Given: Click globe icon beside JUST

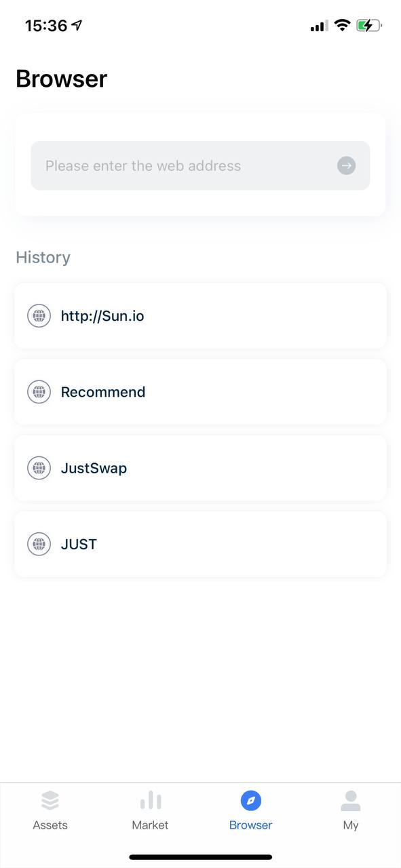Looking at the screenshot, I should pos(39,544).
